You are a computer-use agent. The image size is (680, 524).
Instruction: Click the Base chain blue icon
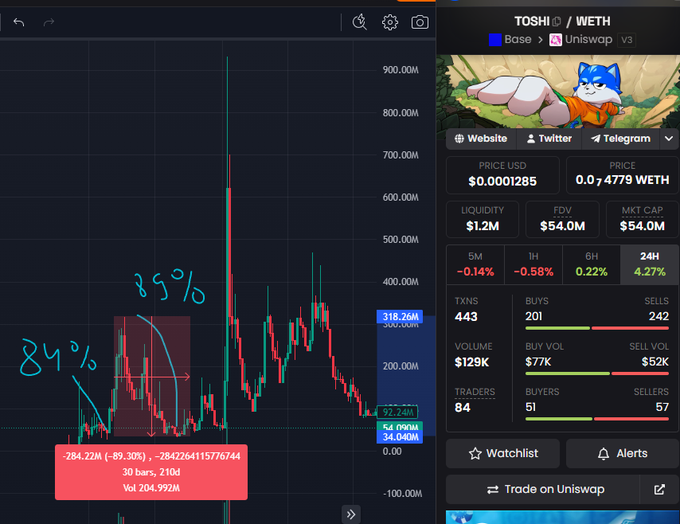tap(495, 40)
